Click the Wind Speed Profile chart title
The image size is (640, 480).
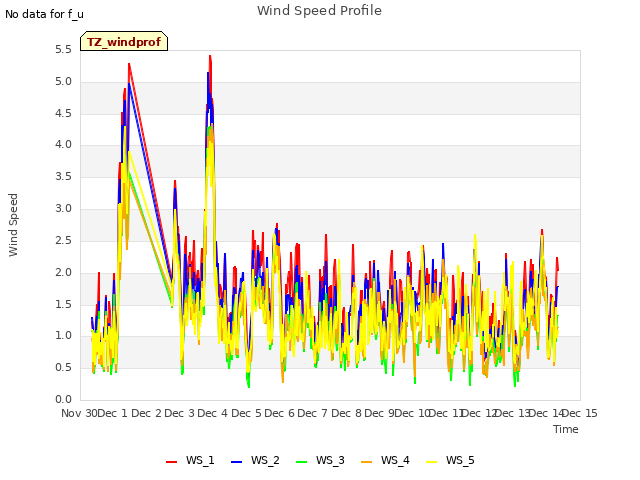(x=319, y=11)
